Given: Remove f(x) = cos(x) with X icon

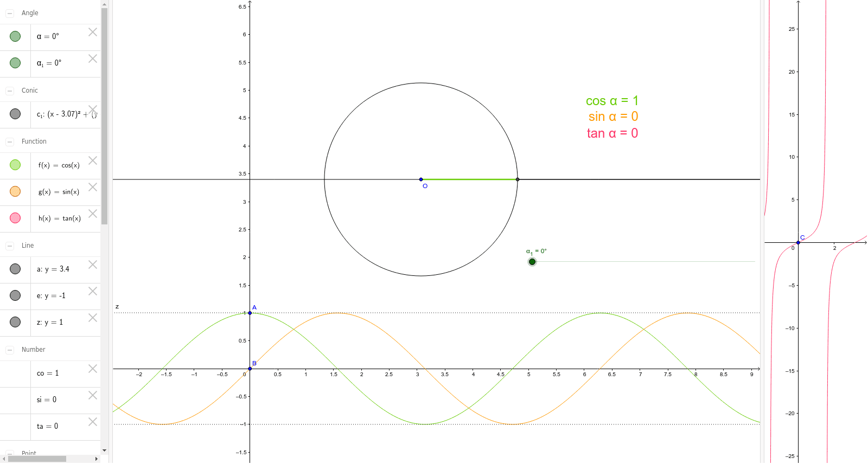Looking at the screenshot, I should [93, 160].
